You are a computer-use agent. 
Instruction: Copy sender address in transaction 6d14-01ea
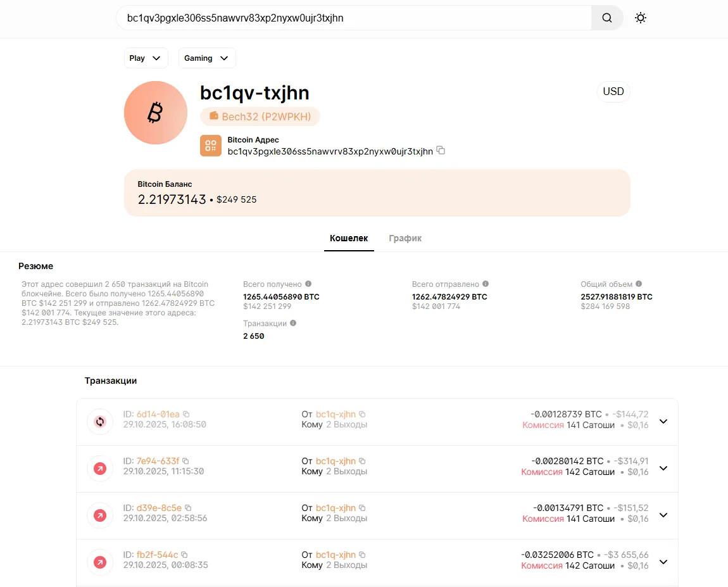363,414
